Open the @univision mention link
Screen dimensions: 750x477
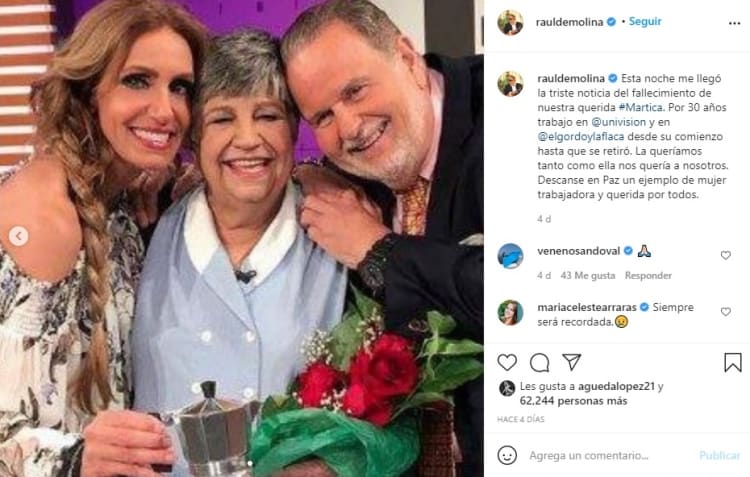pos(618,122)
